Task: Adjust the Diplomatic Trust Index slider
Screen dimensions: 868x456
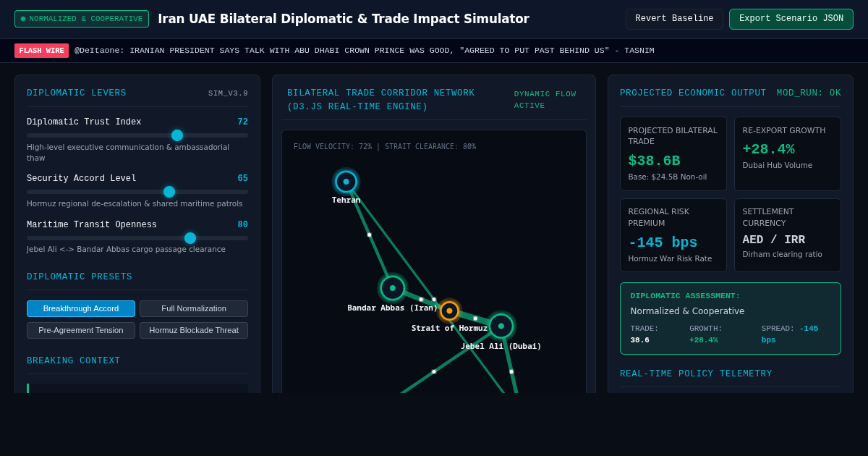Action: (x=137, y=135)
